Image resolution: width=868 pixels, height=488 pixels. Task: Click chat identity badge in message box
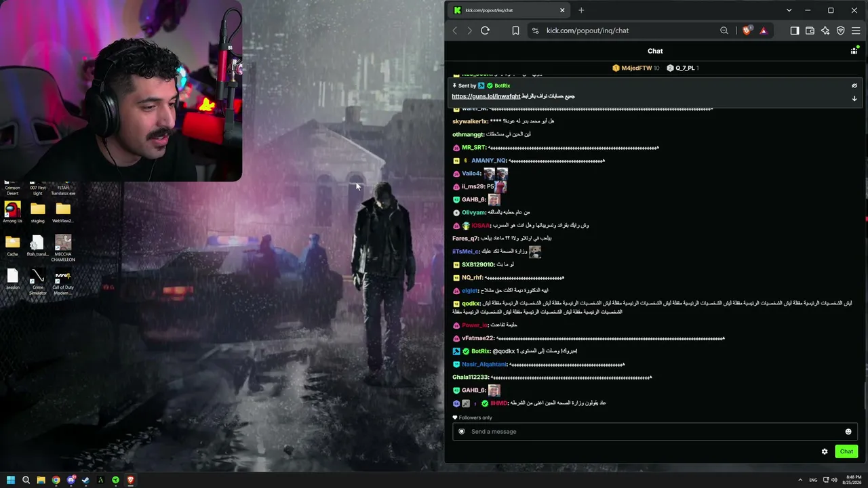(462, 432)
